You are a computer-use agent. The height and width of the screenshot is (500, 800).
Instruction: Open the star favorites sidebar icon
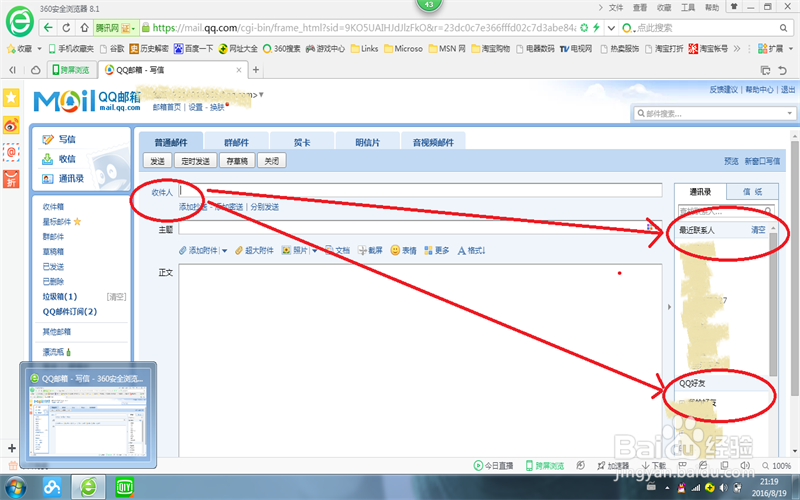[x=11, y=97]
